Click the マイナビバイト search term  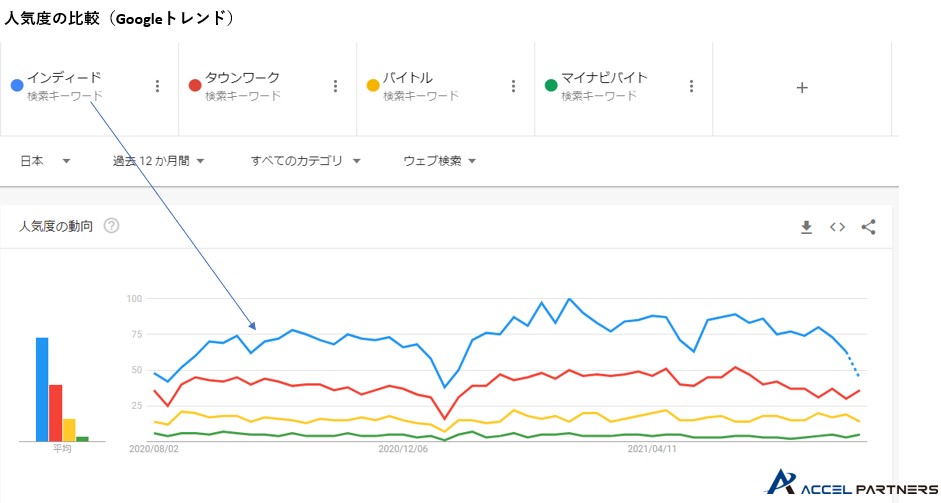604,78
